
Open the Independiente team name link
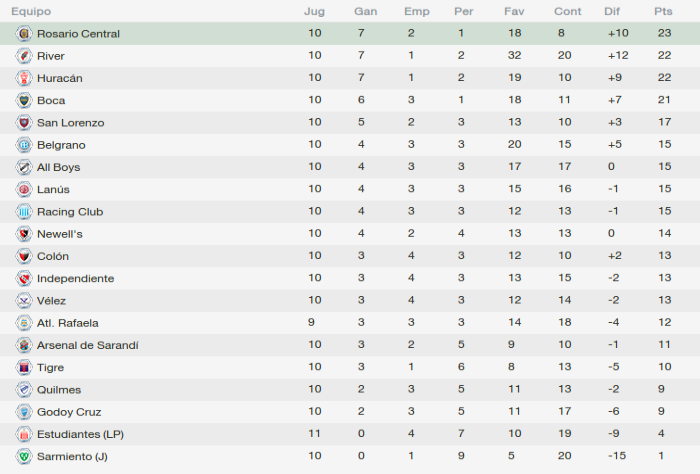coord(75,279)
